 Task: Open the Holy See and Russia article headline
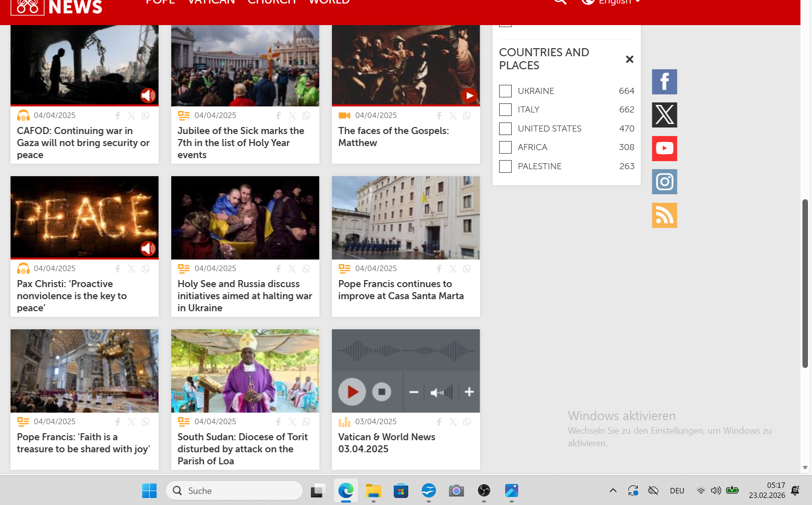click(245, 296)
